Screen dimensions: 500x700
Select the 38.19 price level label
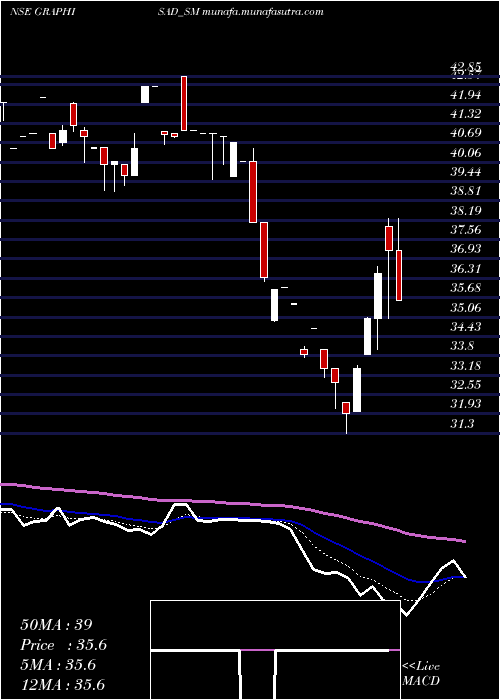point(466,210)
